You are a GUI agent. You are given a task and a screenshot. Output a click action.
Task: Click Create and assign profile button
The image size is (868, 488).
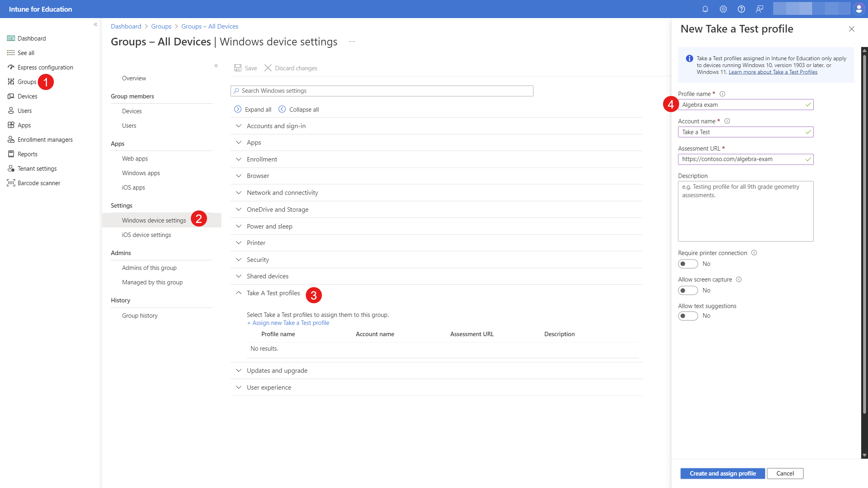[x=722, y=473]
